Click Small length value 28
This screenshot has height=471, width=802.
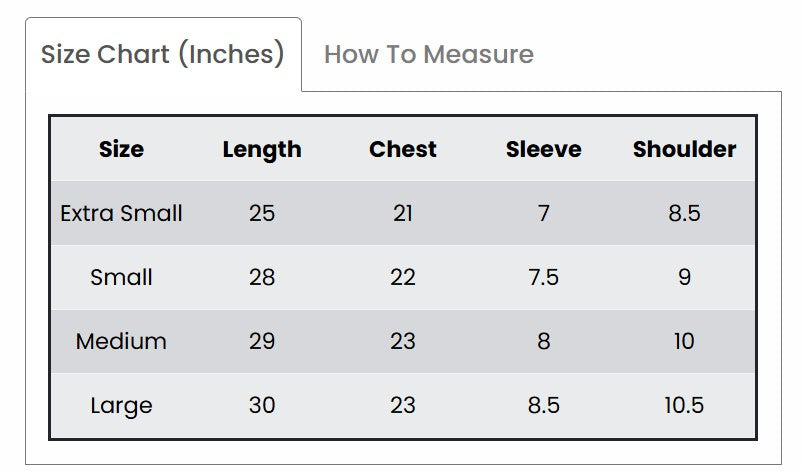click(x=262, y=277)
